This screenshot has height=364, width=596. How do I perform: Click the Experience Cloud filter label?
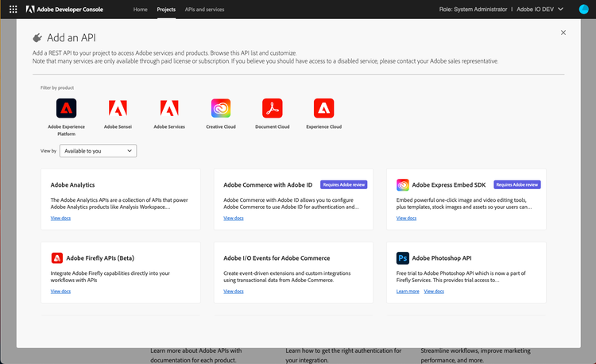pos(324,127)
